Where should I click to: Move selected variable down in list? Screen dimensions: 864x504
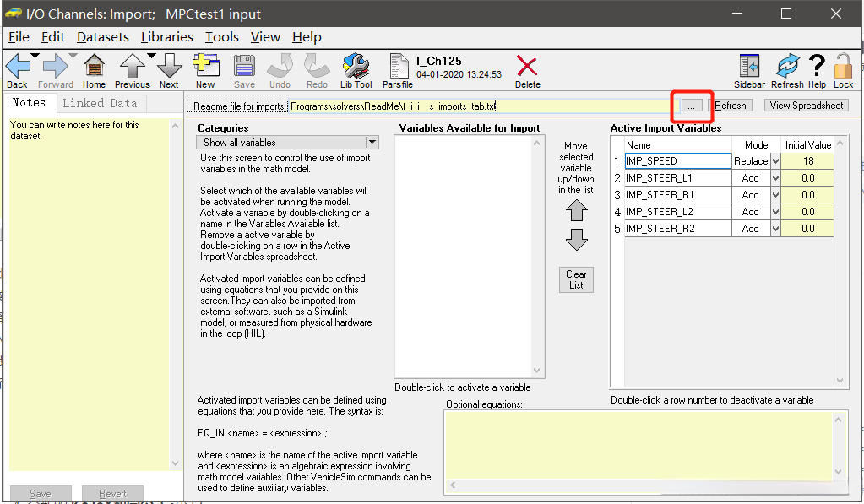(576, 240)
